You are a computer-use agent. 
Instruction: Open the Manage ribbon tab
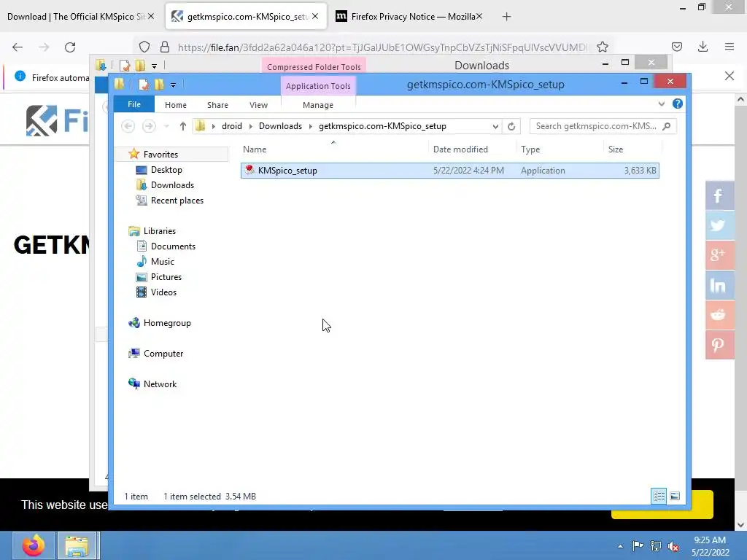(x=318, y=105)
